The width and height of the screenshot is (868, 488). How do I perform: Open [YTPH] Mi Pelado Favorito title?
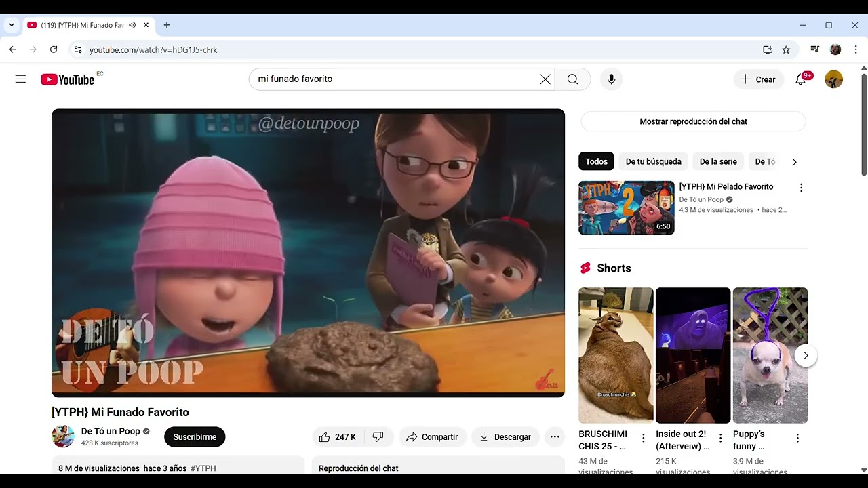pyautogui.click(x=726, y=186)
